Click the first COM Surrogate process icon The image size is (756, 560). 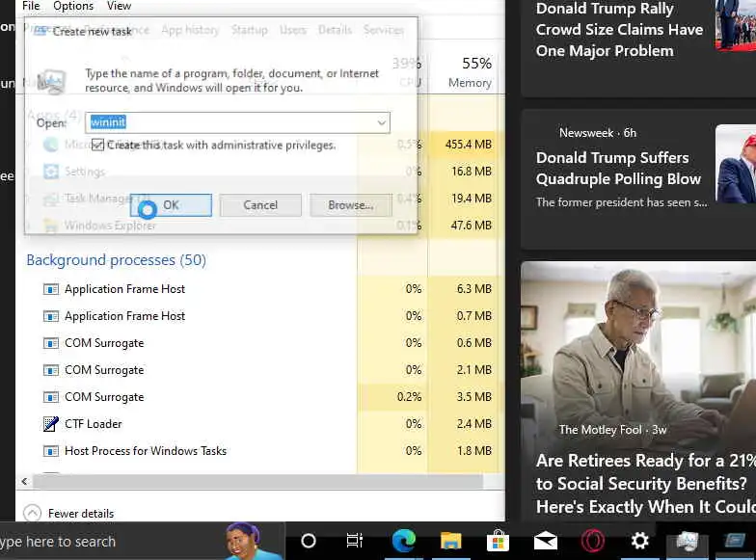(x=50, y=343)
